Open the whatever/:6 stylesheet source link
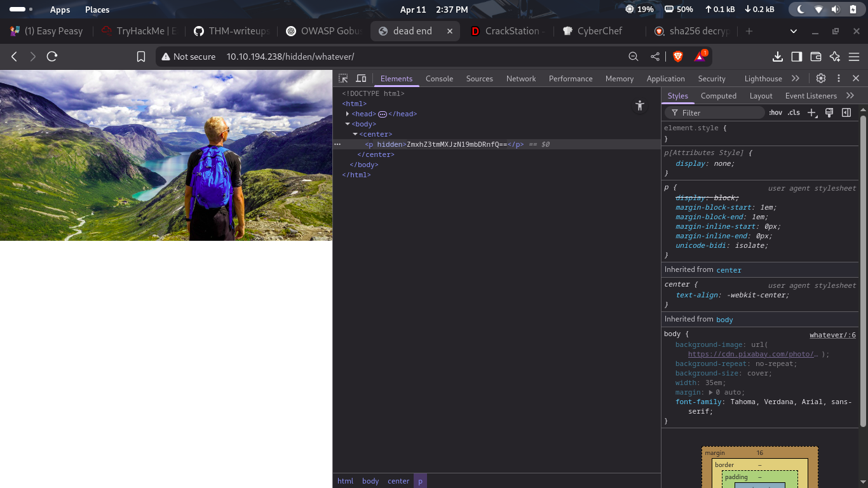The image size is (868, 488). pyautogui.click(x=832, y=335)
